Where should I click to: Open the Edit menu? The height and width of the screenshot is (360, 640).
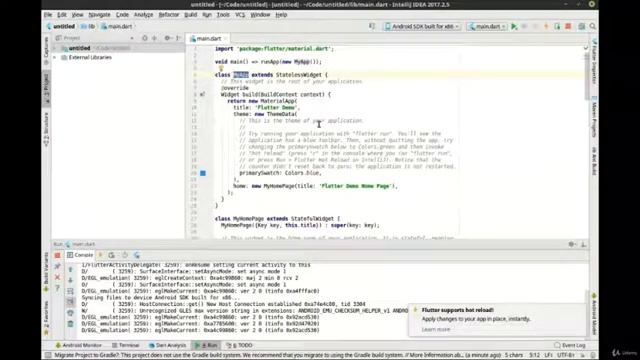point(62,15)
